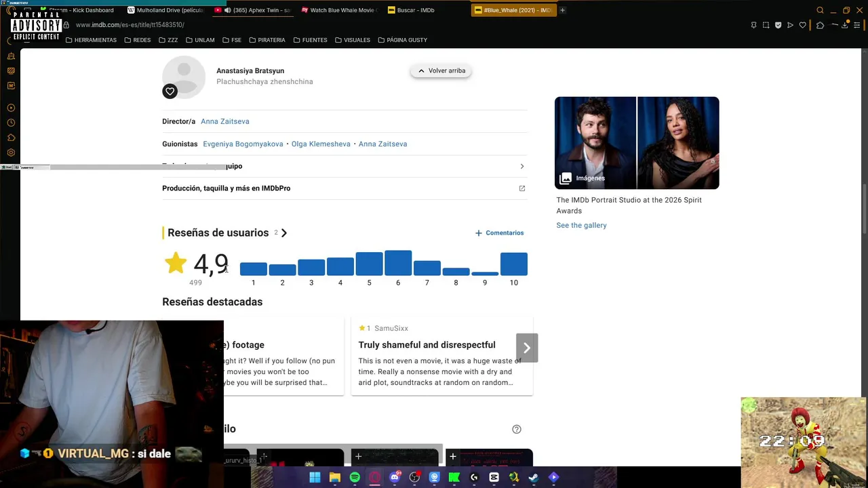868x488 pixels.
Task: Open the PÁGINA GUSTY bookmarks folder
Action: click(403, 40)
